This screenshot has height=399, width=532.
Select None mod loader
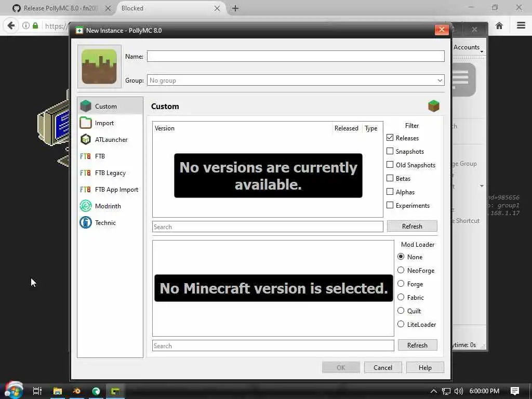coord(401,257)
